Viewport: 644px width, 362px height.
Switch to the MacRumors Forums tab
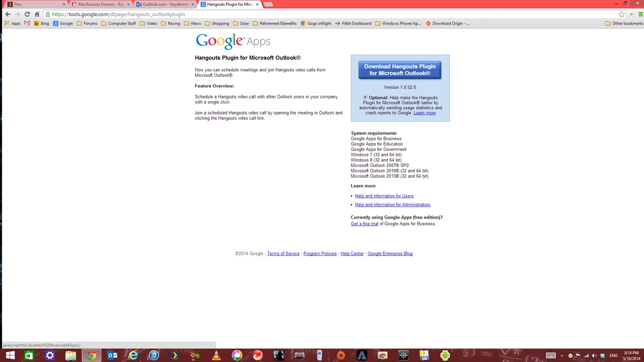[99, 4]
